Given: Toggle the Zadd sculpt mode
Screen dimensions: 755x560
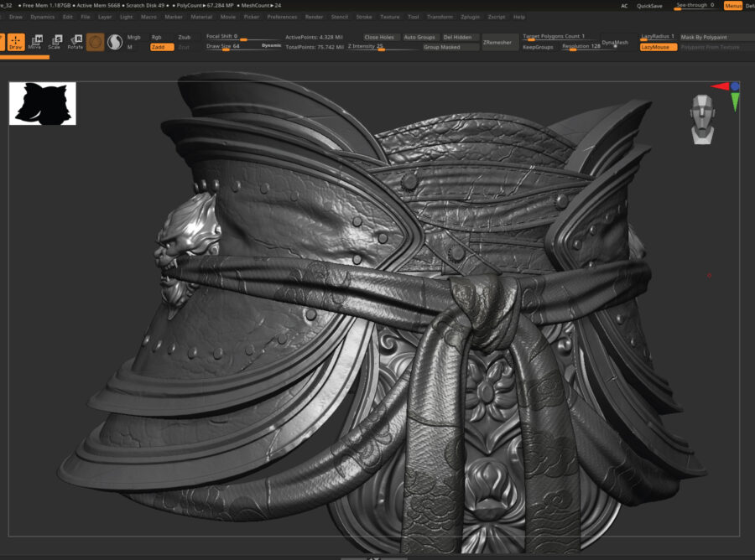Looking at the screenshot, I should pos(162,47).
